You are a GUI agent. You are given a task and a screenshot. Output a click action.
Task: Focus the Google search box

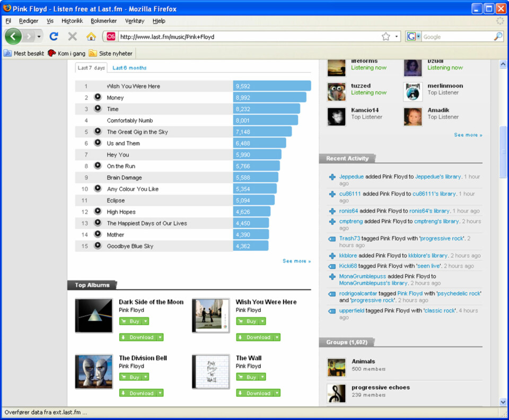click(458, 37)
